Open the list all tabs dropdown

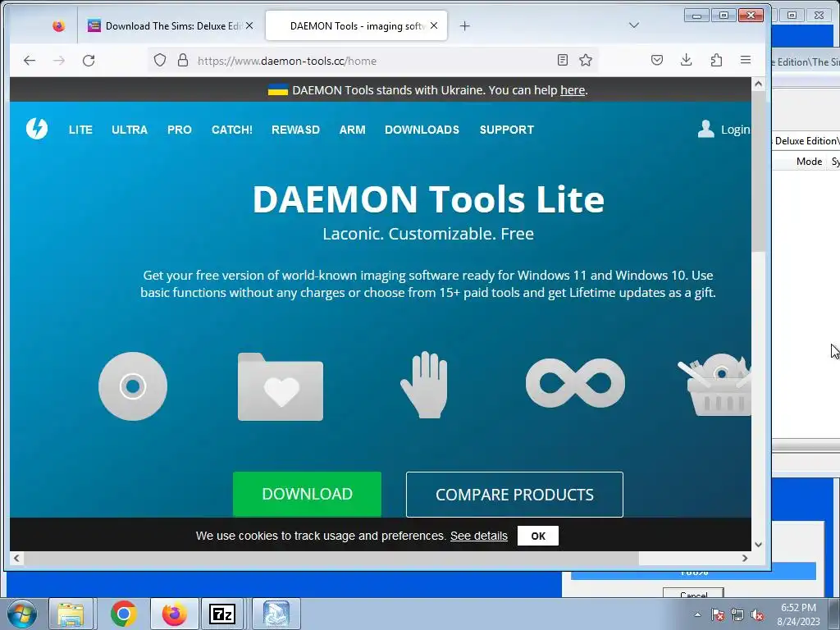pos(634,25)
